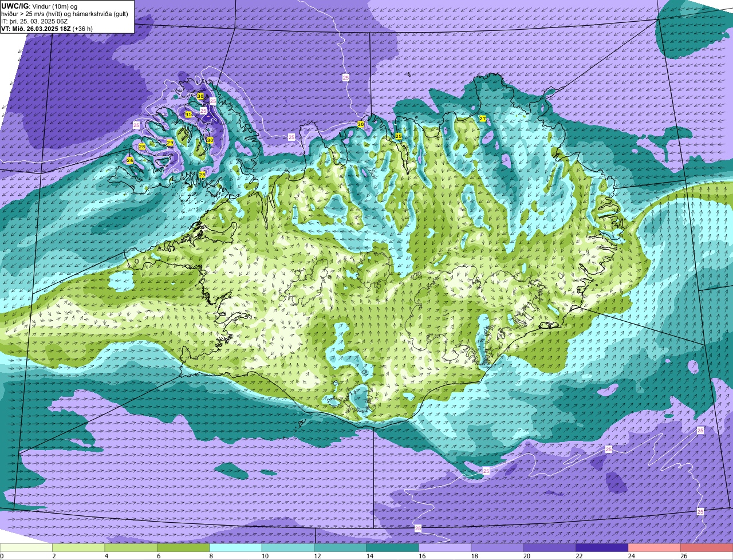Click the 'UWC/IG' title text
733x560 pixels.
(x=15, y=6)
